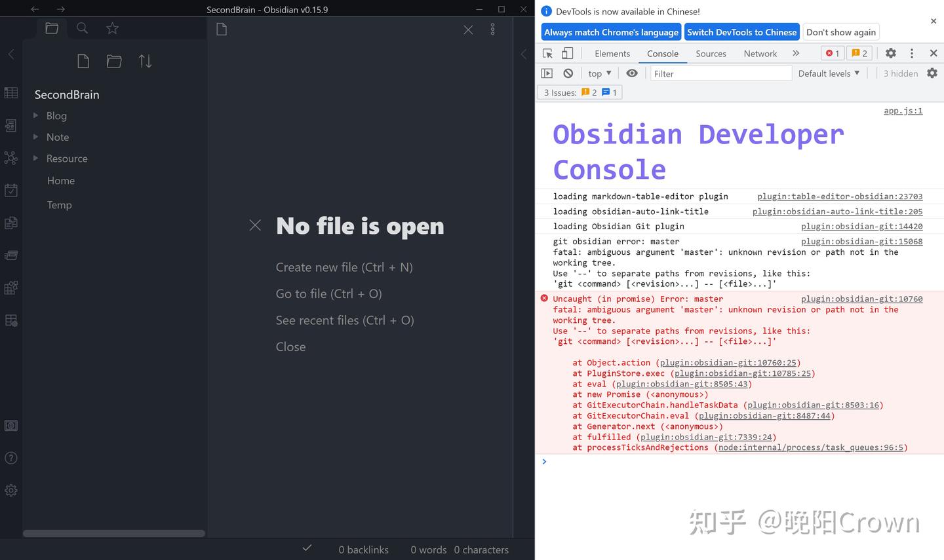The image size is (944, 560).
Task: Toggle the device emulation toolbar
Action: pos(567,53)
